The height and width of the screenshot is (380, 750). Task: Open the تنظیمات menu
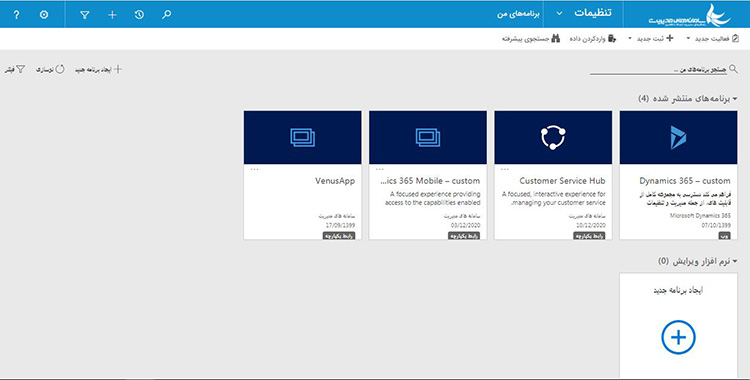(593, 13)
